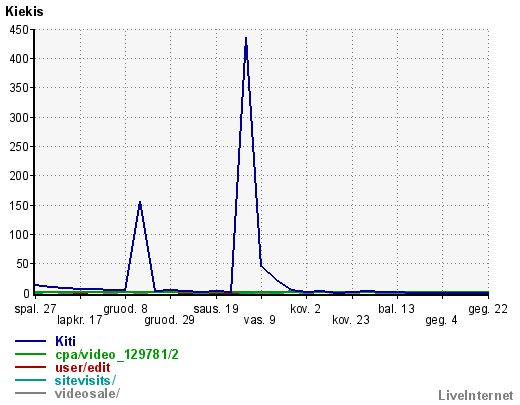520x405 pixels.
Task: Click the Kiti legend label
Action: [65, 341]
